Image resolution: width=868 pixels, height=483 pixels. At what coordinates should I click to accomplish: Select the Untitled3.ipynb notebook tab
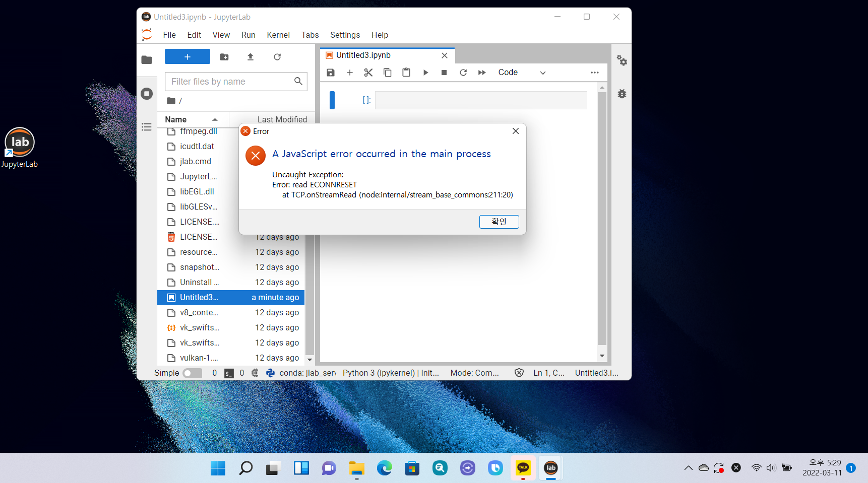click(x=363, y=55)
